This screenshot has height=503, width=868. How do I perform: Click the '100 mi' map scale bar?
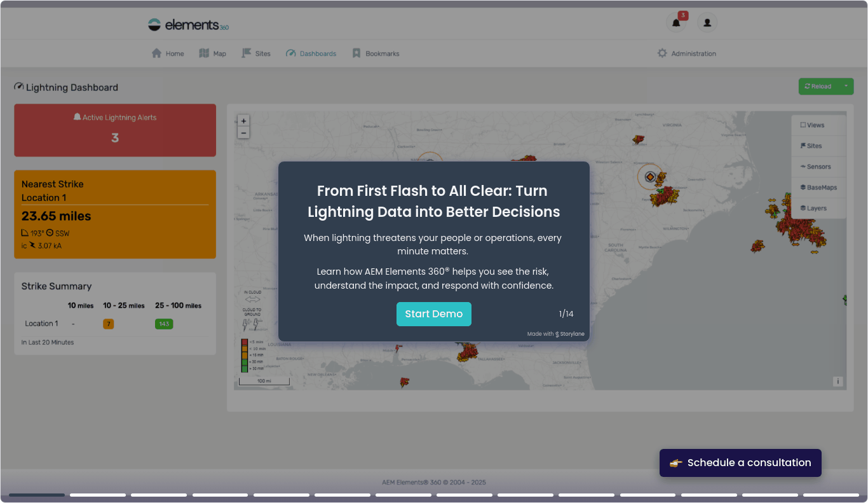click(x=264, y=382)
